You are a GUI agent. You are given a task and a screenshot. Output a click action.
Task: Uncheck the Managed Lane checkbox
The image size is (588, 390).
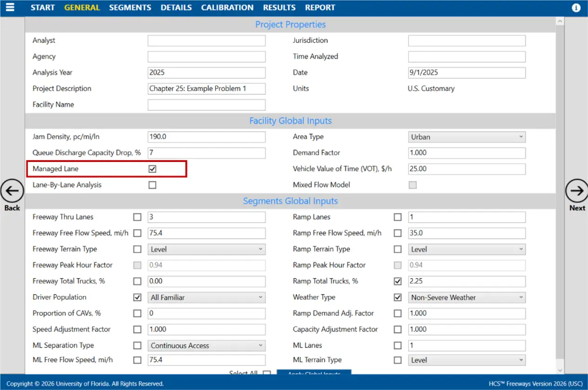(152, 169)
